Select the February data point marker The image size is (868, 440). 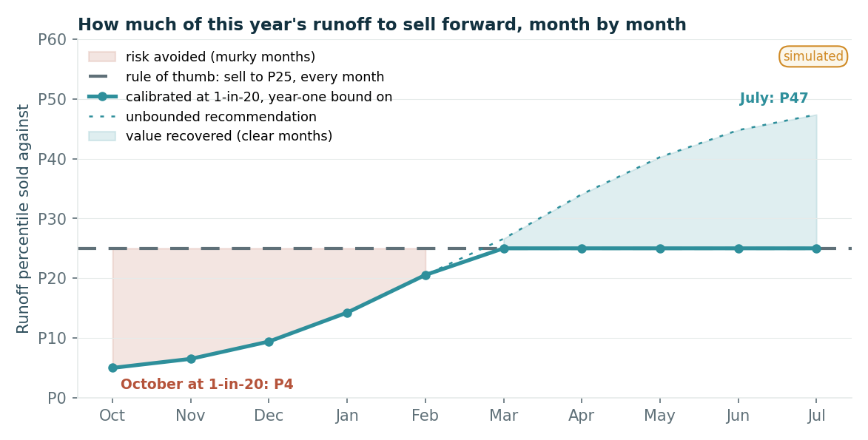(x=425, y=275)
